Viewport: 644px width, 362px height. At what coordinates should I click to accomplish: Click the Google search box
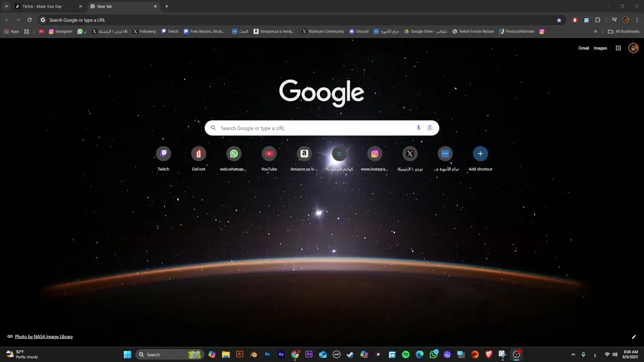point(322,128)
